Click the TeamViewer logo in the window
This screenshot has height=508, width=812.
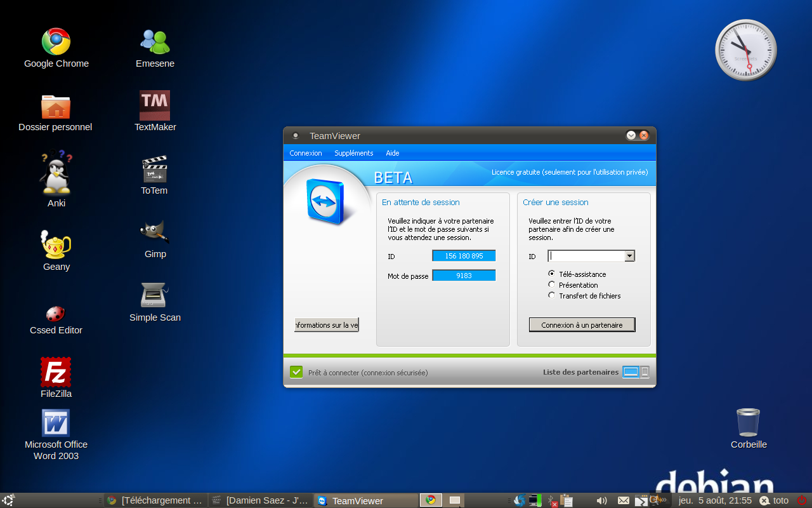click(x=325, y=202)
